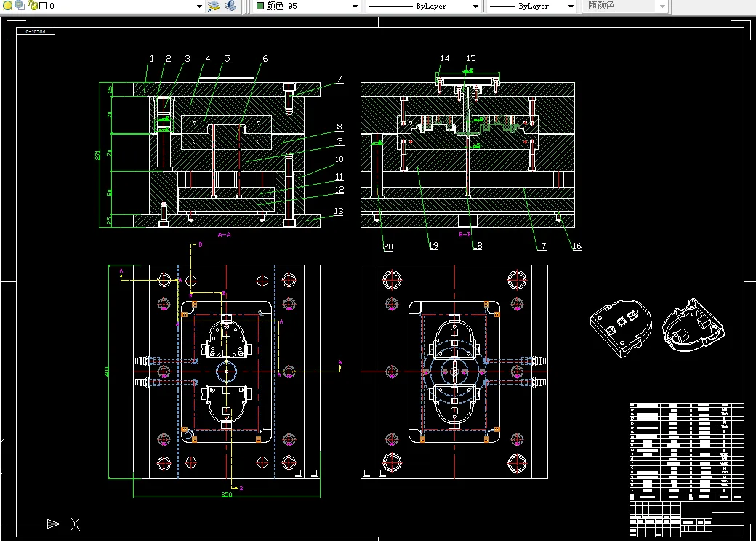Select the right 3D isometric part view

click(x=693, y=326)
